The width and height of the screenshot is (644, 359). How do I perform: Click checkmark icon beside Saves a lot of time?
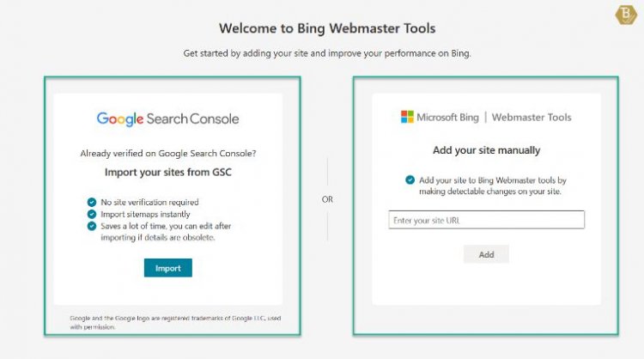pyautogui.click(x=92, y=226)
